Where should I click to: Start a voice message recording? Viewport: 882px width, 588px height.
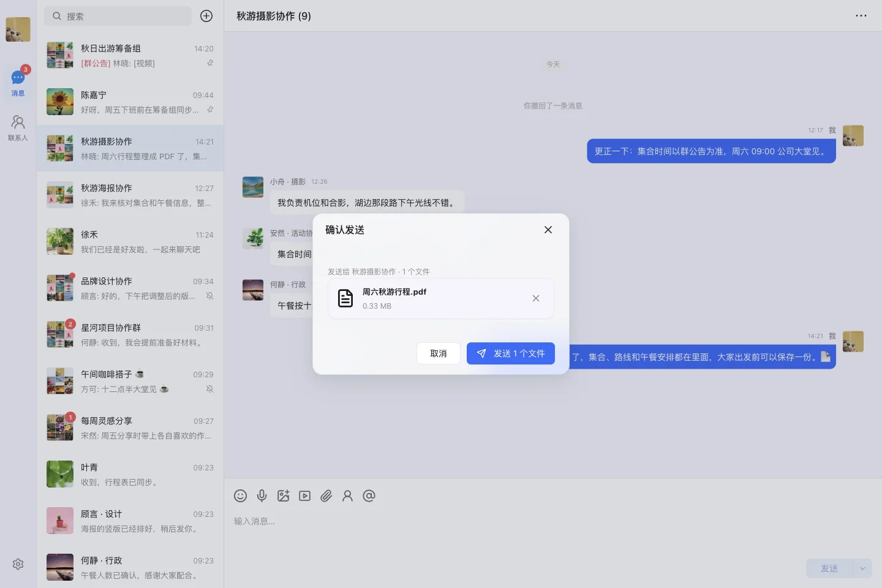(x=262, y=496)
